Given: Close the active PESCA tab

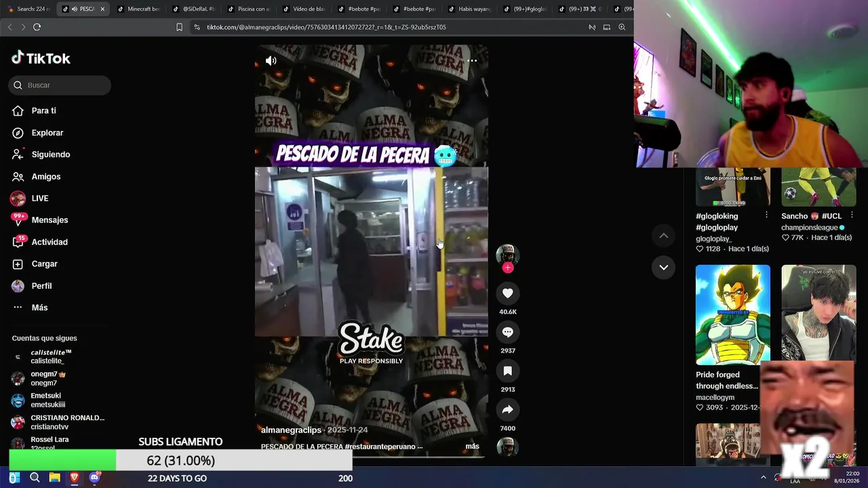Looking at the screenshot, I should click(x=102, y=9).
